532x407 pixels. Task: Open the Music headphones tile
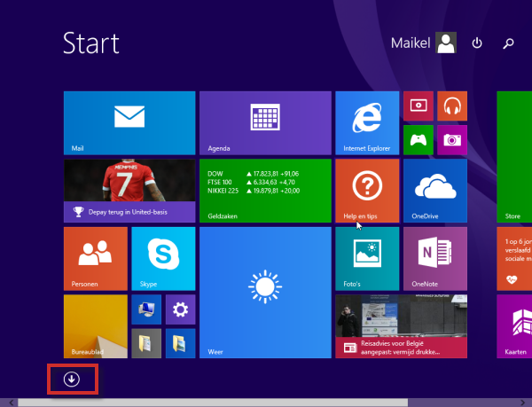click(x=452, y=106)
